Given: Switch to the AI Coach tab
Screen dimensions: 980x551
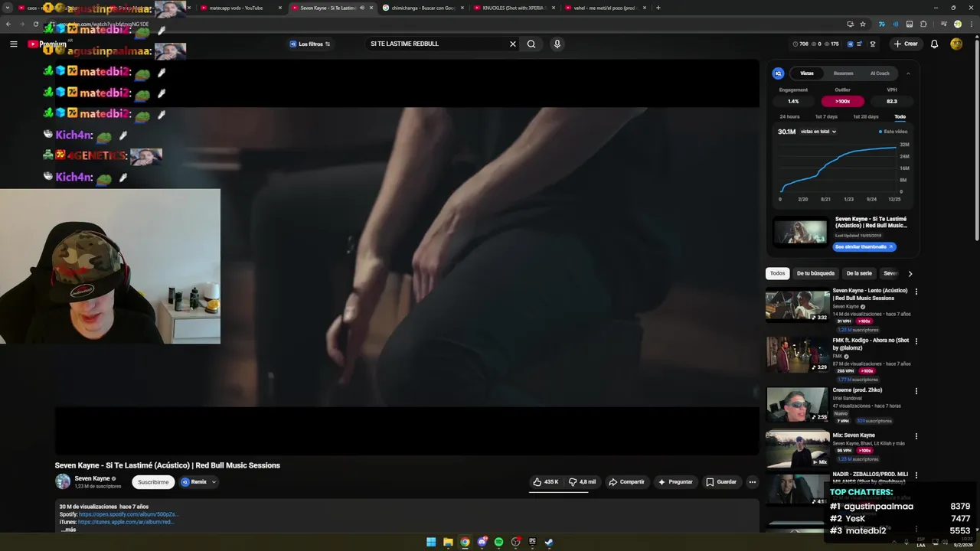Looking at the screenshot, I should pyautogui.click(x=880, y=73).
